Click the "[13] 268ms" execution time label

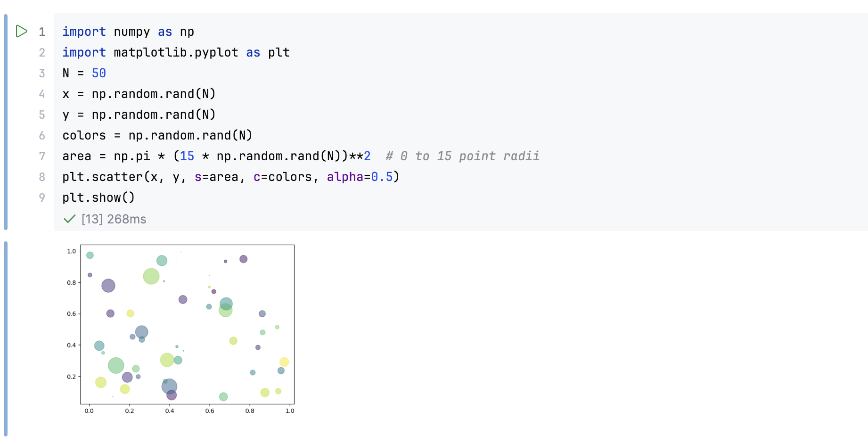click(x=114, y=219)
